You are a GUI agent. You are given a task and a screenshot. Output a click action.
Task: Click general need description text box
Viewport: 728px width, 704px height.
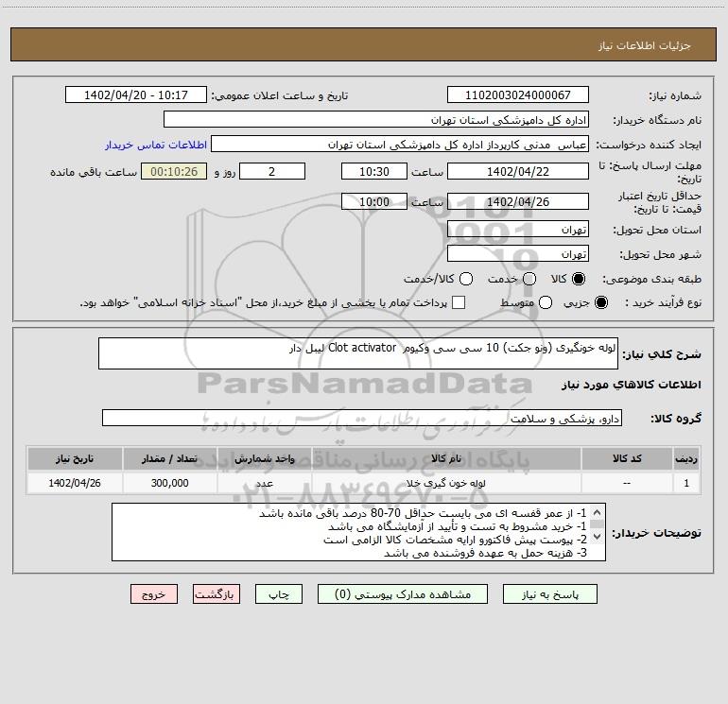click(358, 353)
